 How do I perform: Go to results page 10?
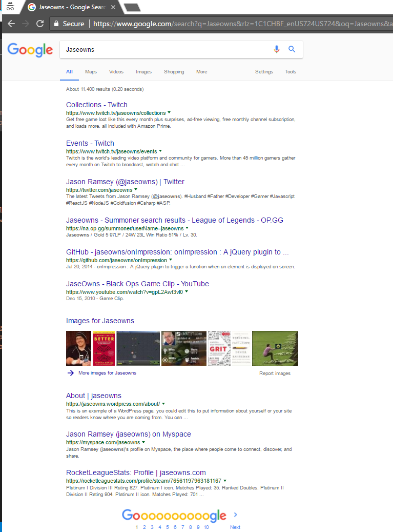(206, 527)
